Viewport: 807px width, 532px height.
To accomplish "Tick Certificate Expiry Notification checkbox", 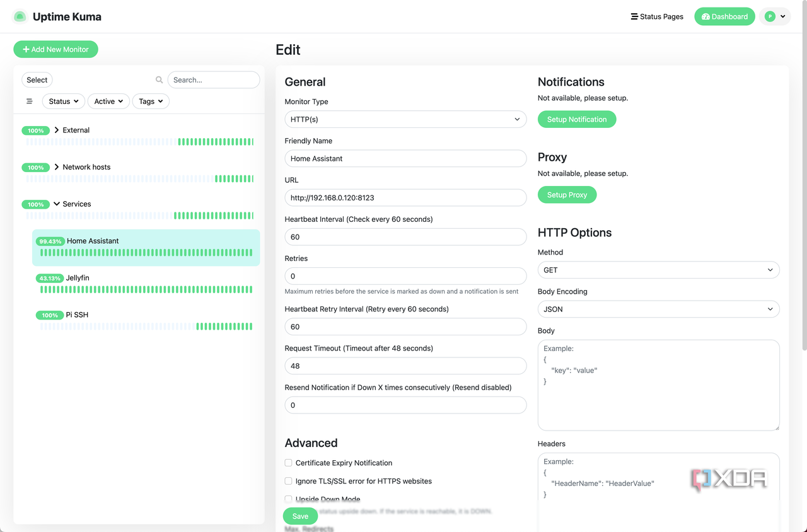I will point(288,463).
